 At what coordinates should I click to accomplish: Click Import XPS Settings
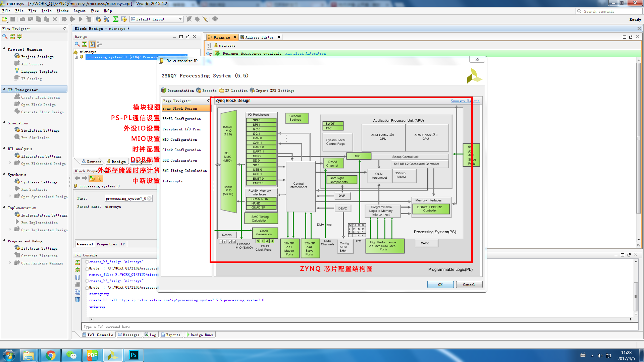point(272,90)
